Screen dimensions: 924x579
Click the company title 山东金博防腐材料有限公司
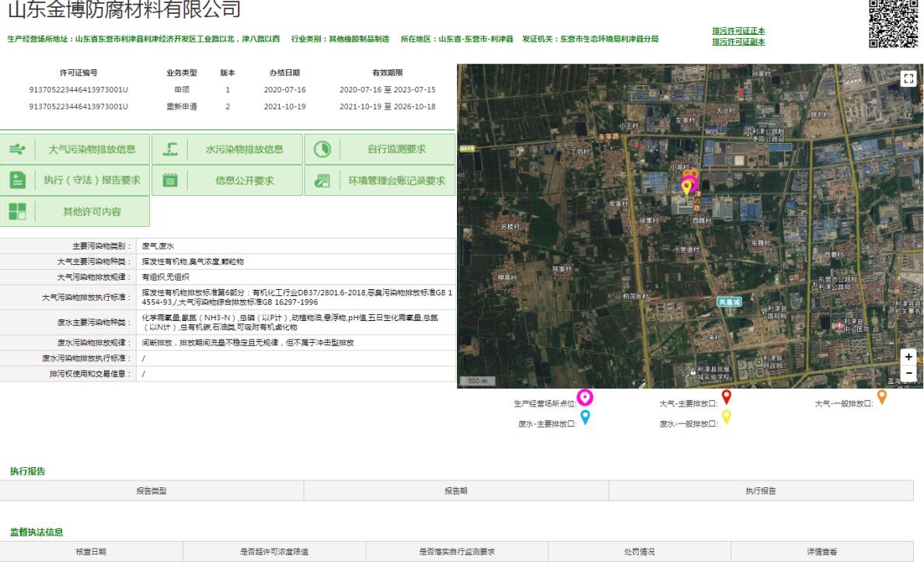tap(124, 9)
